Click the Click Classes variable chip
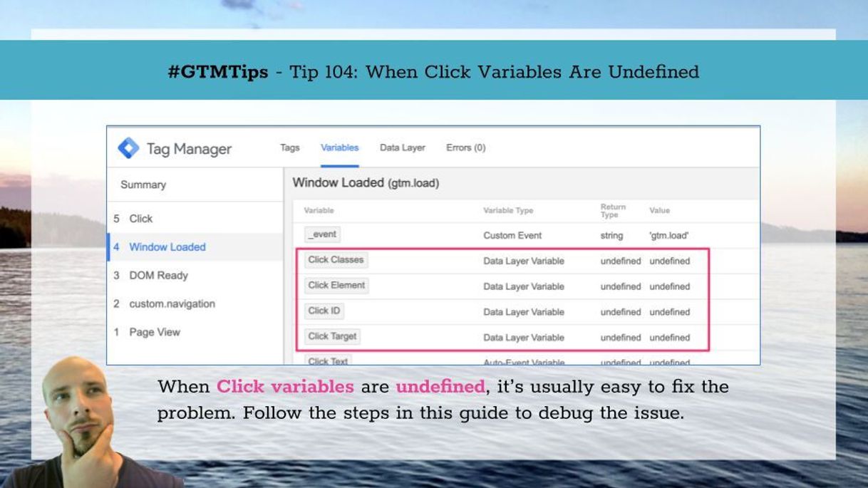Viewport: 868px width, 488px height. pyautogui.click(x=336, y=260)
